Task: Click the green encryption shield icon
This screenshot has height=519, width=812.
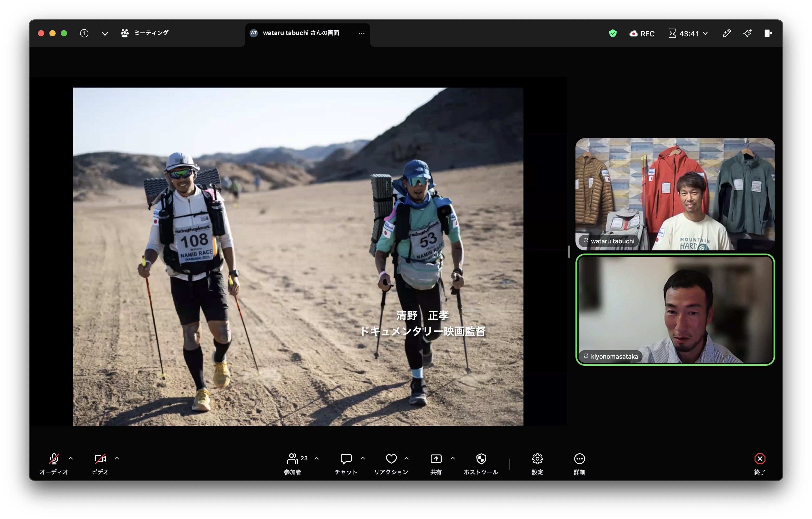Action: click(613, 33)
